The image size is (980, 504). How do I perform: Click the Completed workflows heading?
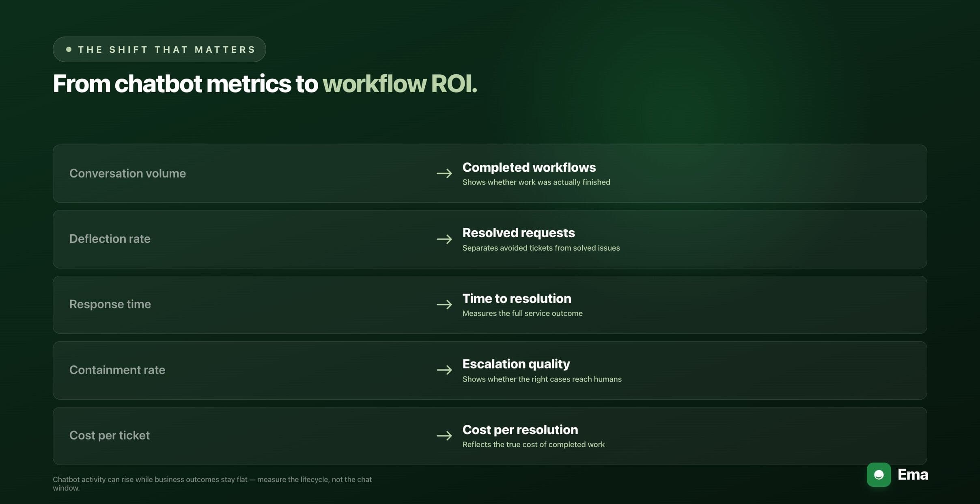529,167
